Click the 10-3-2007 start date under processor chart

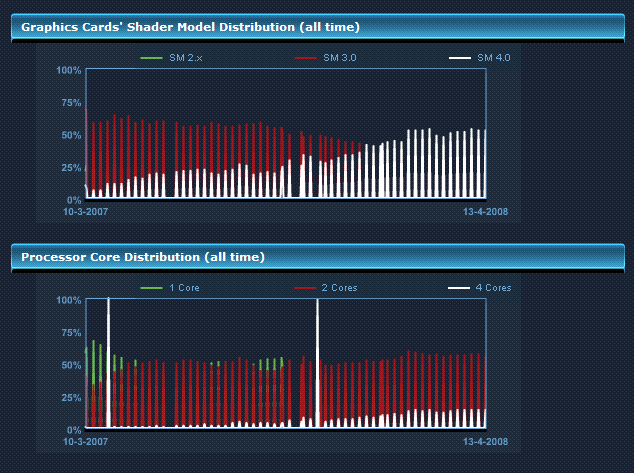pyautogui.click(x=86, y=442)
